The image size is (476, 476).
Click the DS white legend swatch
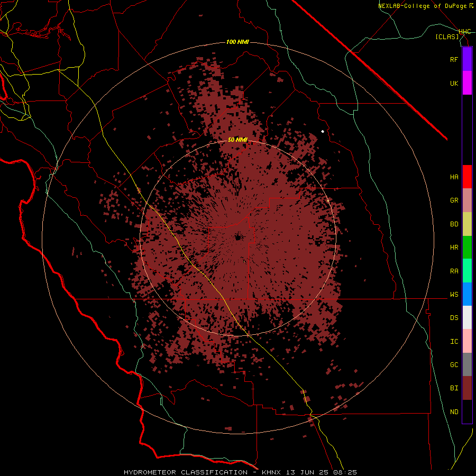coord(467,317)
